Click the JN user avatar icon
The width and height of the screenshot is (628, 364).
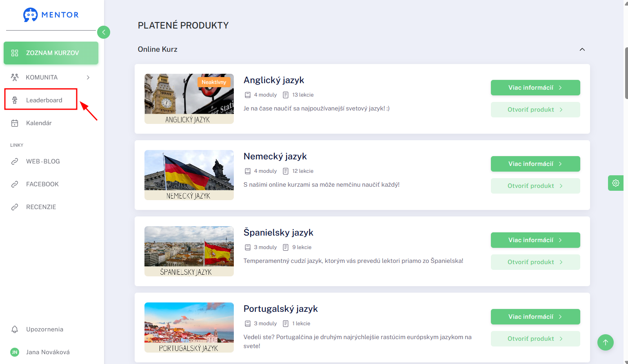tap(15, 352)
